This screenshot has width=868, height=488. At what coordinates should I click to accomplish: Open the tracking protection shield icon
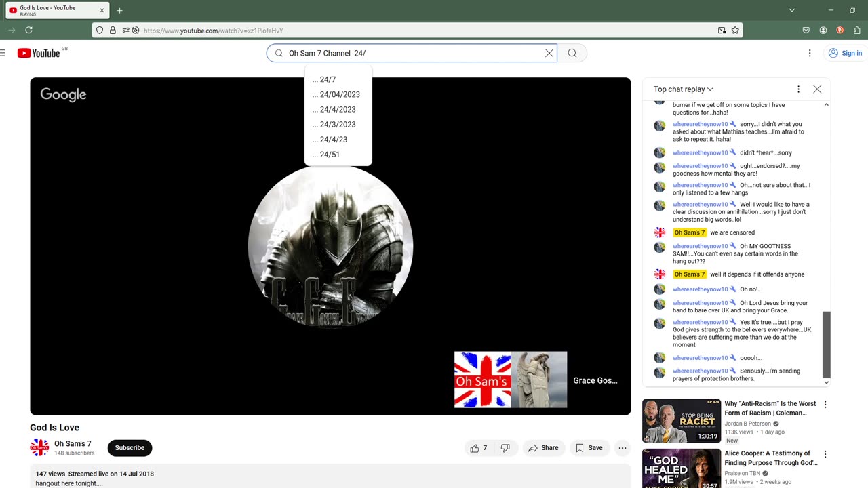point(100,30)
